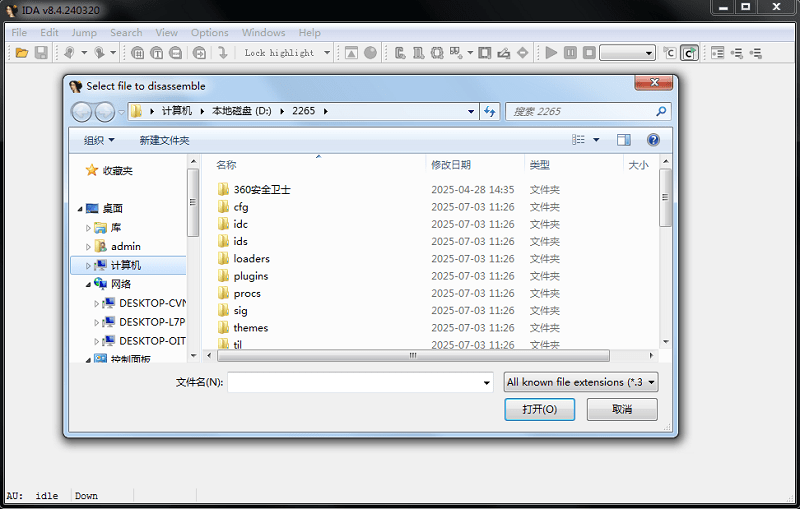The width and height of the screenshot is (800, 509).
Task: Click the gray sphere toolbar icon
Action: pyautogui.click(x=370, y=53)
